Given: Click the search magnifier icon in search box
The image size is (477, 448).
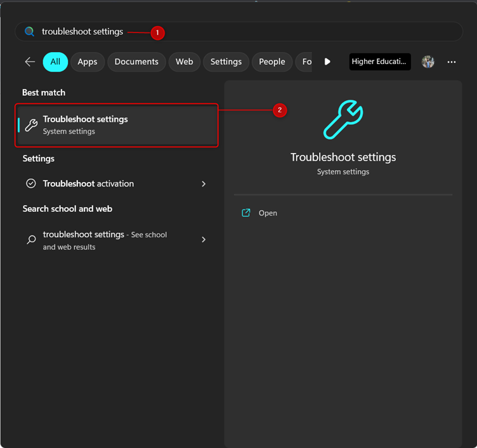Looking at the screenshot, I should [29, 31].
